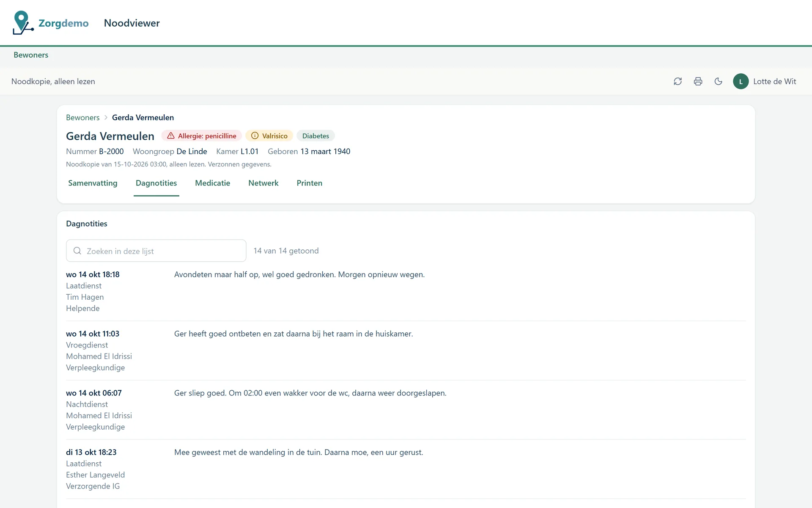Click the Valrisico info badge
The width and height of the screenshot is (812, 508).
coord(269,136)
